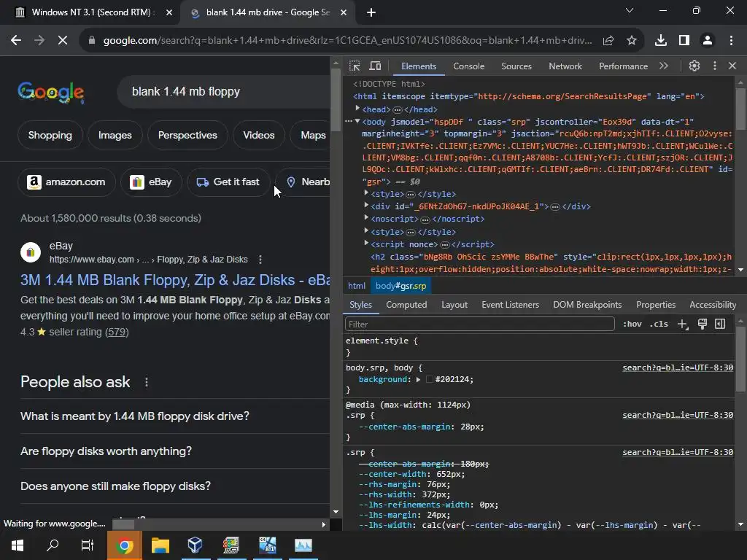Show more DevTools tabs with double chevron
This screenshot has width=747, height=560.
click(x=664, y=66)
